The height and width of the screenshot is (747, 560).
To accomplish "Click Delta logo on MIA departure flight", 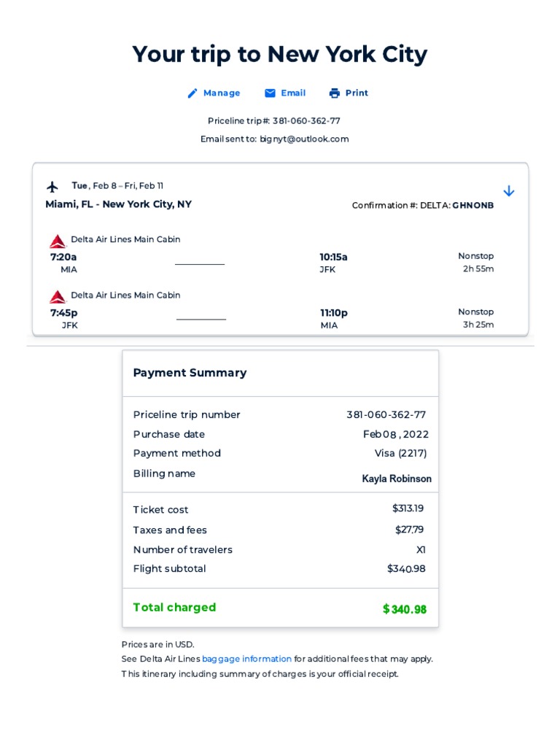I will (x=58, y=241).
